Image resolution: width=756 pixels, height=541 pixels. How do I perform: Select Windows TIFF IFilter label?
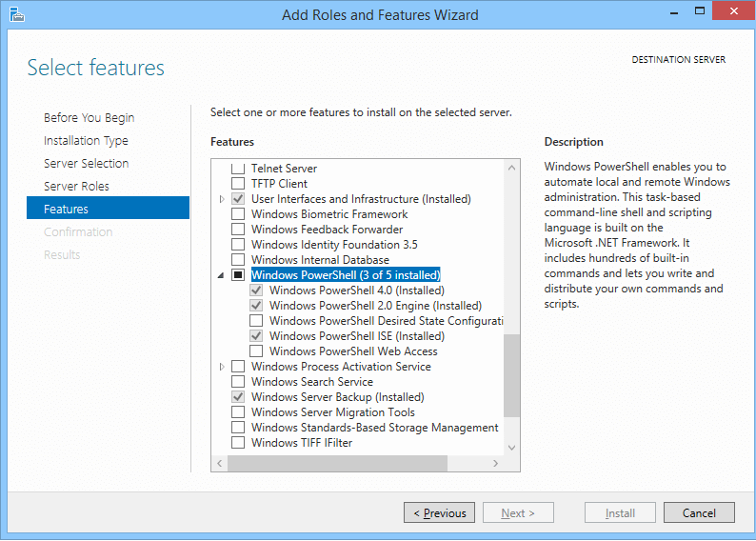302,442
